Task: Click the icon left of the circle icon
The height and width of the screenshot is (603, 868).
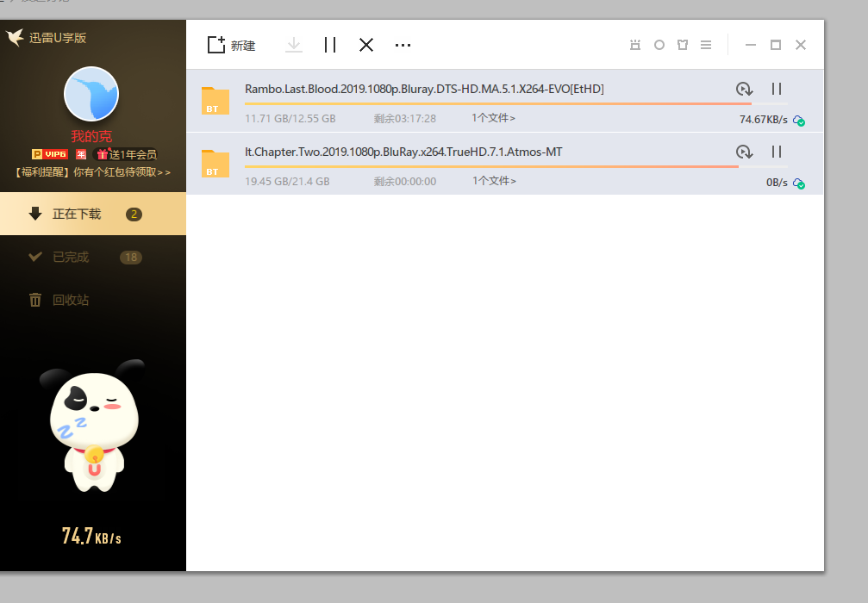Action: (x=635, y=45)
